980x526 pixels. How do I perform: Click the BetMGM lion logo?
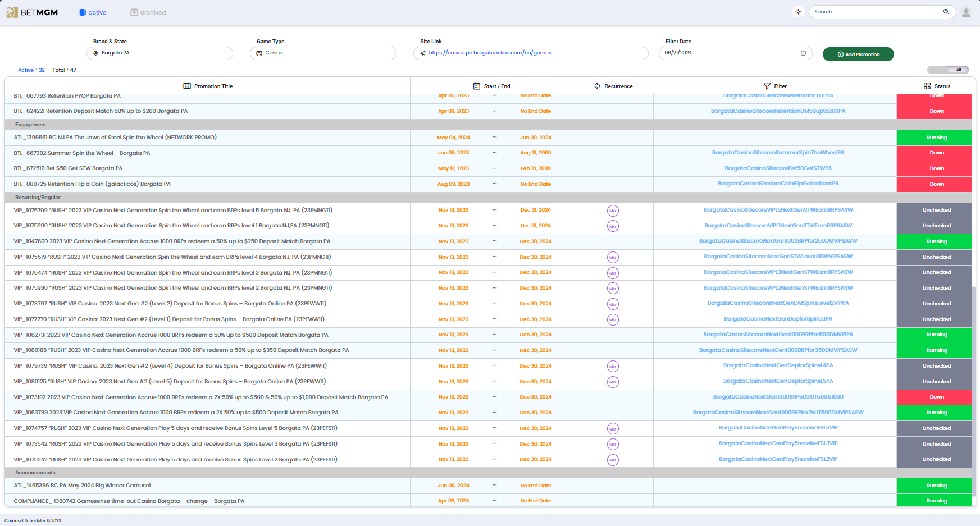(x=12, y=12)
